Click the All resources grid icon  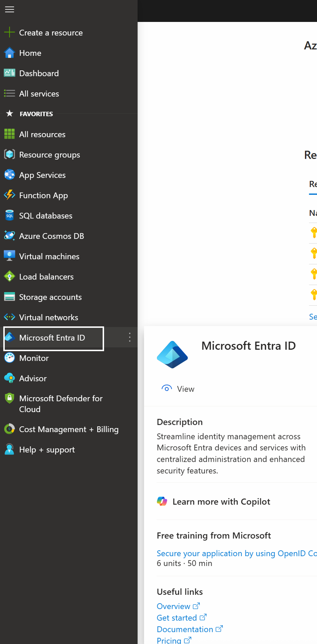click(9, 134)
